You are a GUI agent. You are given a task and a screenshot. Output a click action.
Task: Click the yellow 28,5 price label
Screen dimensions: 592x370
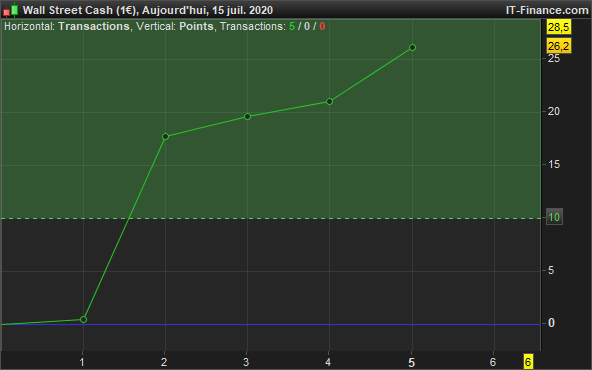tap(559, 28)
